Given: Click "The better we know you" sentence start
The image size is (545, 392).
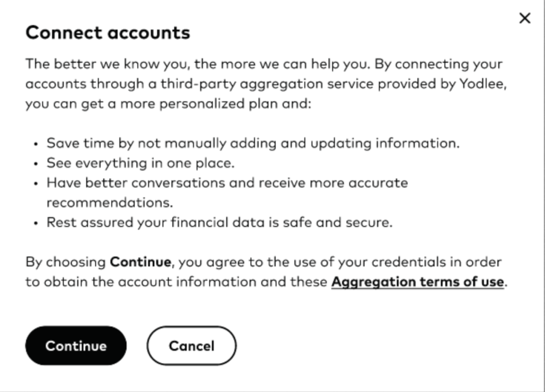Looking at the screenshot, I should pos(80,64).
